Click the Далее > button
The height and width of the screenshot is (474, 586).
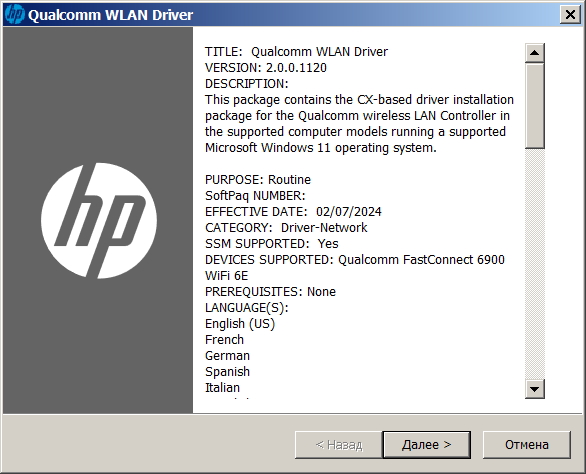426,445
